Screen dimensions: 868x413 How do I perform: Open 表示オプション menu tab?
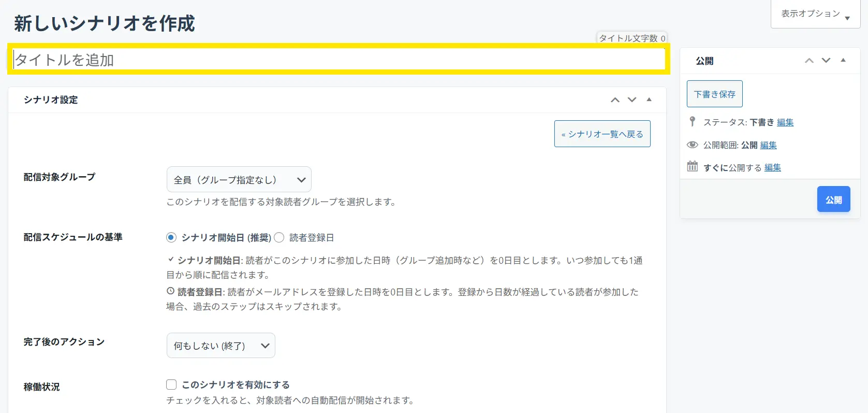815,14
